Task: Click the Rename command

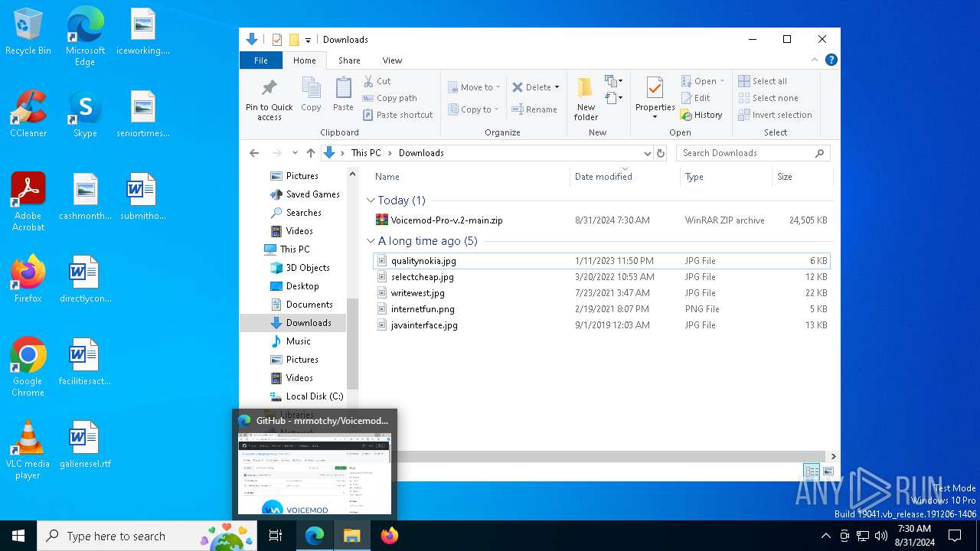Action: coord(534,109)
